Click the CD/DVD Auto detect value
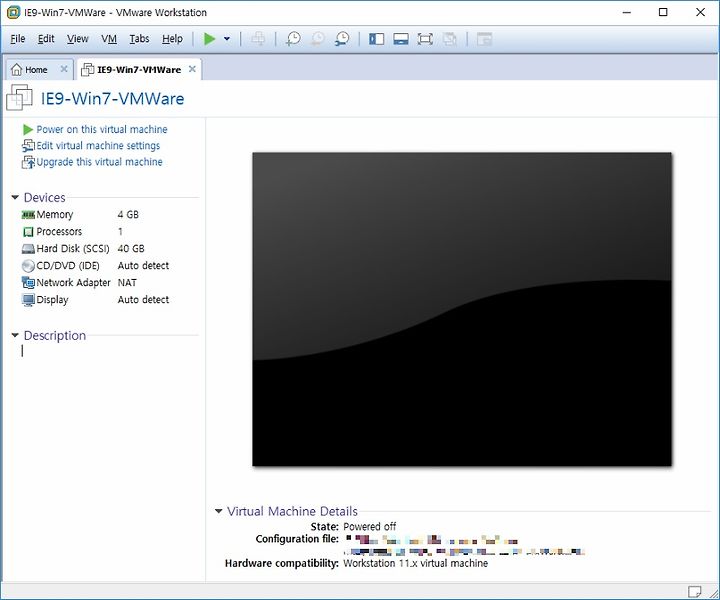This screenshot has width=720, height=600. pyautogui.click(x=143, y=265)
